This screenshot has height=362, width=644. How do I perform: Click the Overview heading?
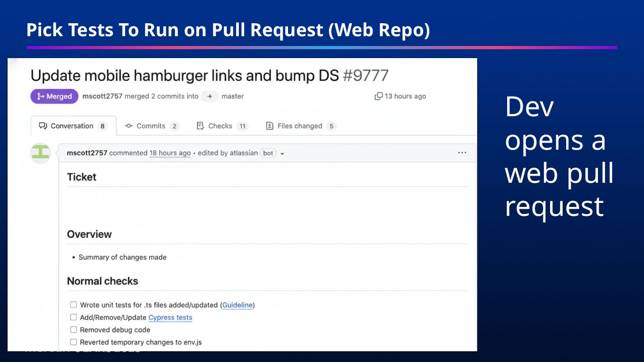coord(89,234)
